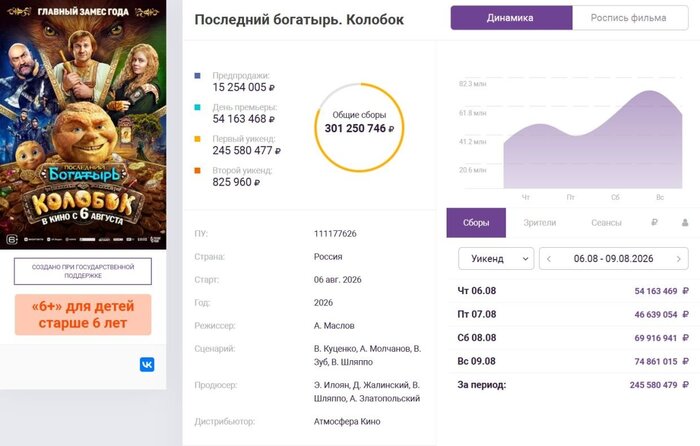Click the Создано при государственной поддержке box
700x446 pixels.
(83, 271)
